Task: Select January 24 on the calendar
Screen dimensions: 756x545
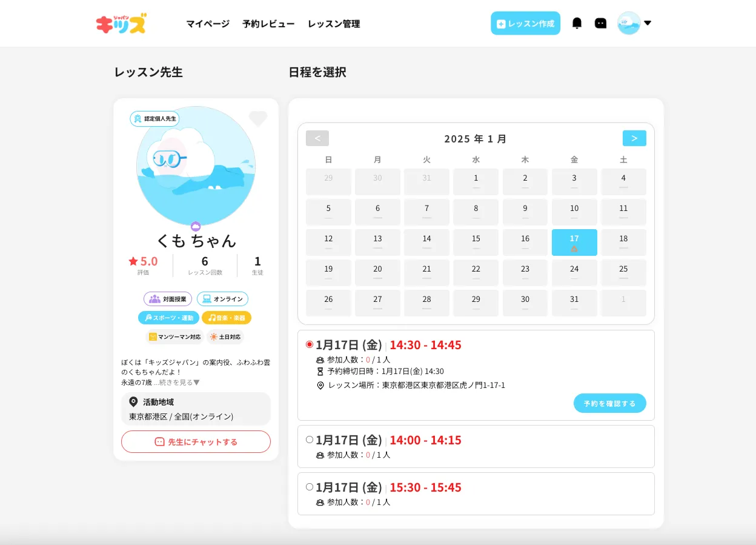Action: tap(574, 272)
